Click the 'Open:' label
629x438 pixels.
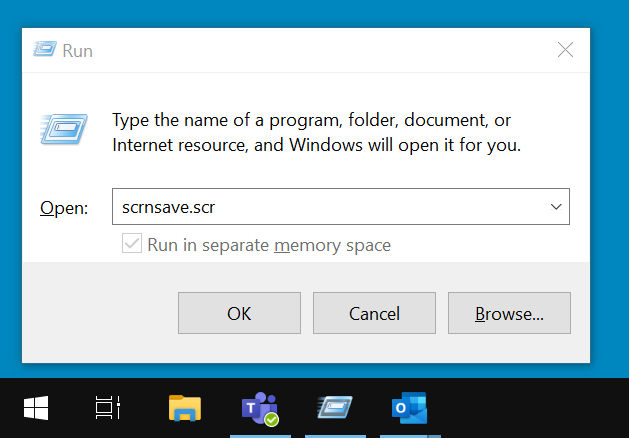point(64,208)
